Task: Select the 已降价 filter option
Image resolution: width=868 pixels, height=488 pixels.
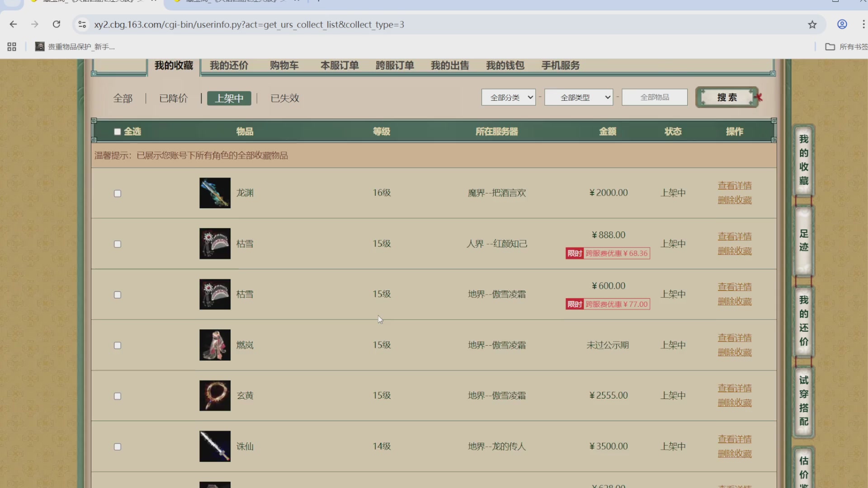Action: tap(173, 98)
